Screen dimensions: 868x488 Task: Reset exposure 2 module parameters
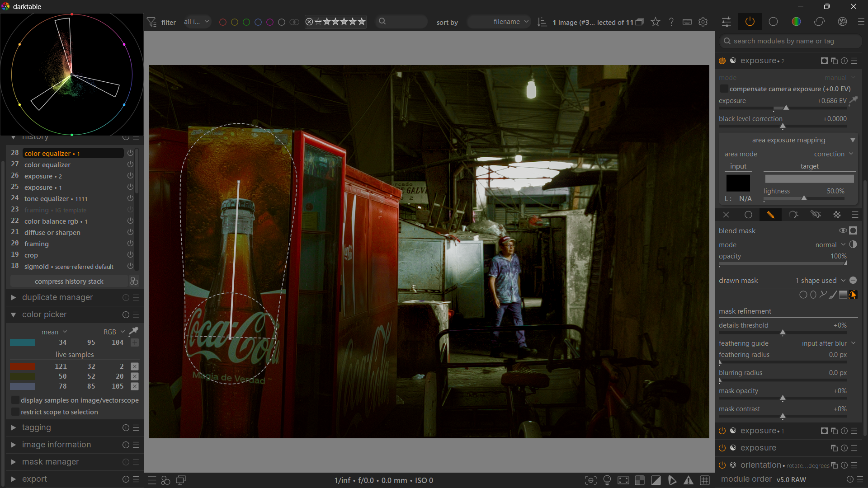click(844, 61)
